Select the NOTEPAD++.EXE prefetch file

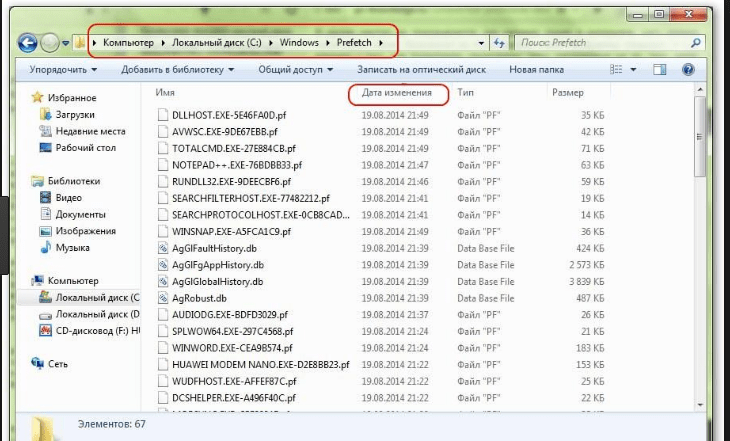click(233, 164)
